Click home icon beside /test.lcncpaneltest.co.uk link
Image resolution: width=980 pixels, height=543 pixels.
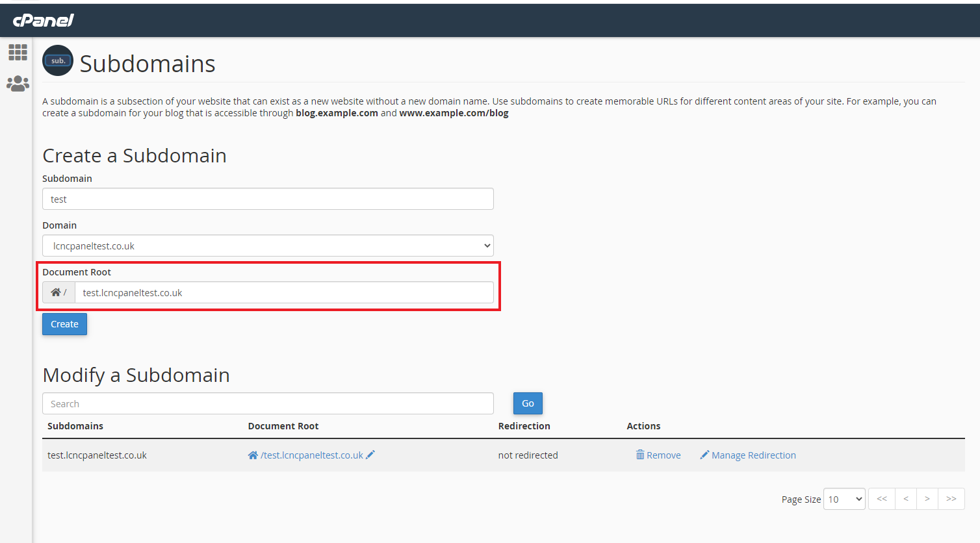coord(253,455)
